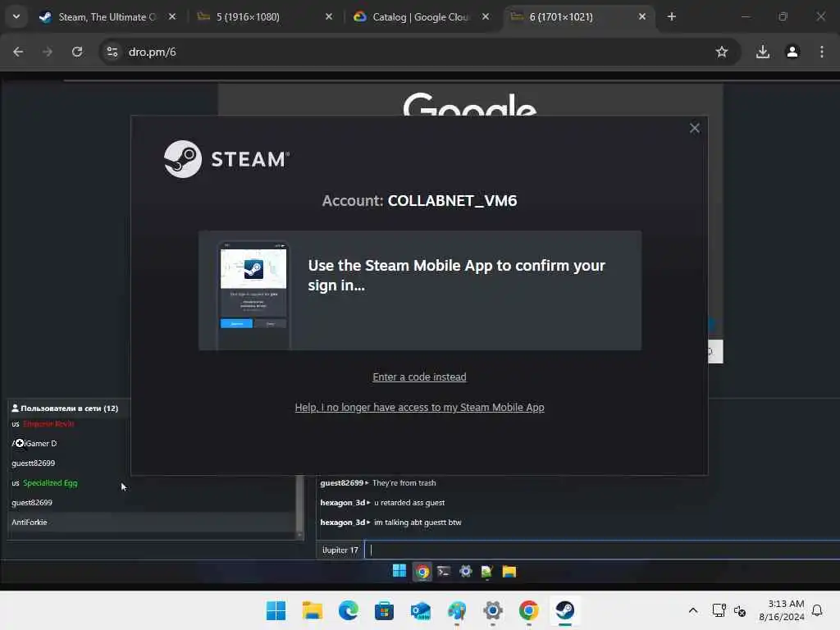Screen dimensions: 840x630
Task: Click the im talking abt guestt btw message
Action: pos(418,523)
